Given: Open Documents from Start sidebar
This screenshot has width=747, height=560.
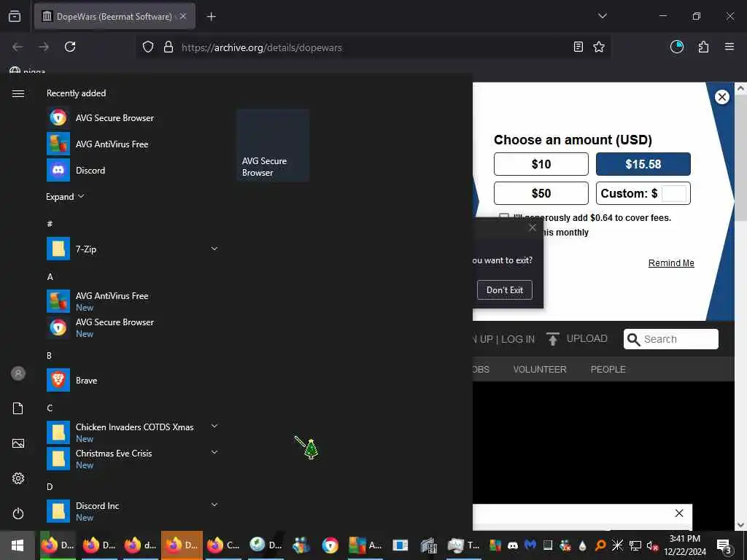Looking at the screenshot, I should [18, 408].
